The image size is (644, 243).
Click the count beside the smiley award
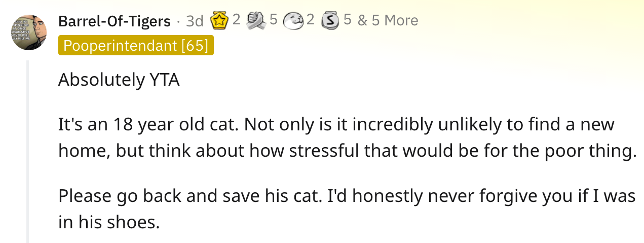tap(311, 20)
